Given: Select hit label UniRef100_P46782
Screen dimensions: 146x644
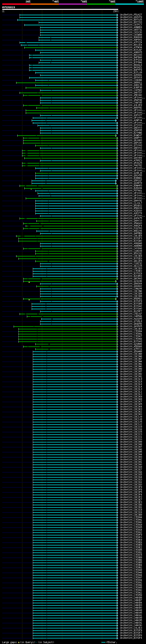Looking at the screenshot, I should (131, 165).
